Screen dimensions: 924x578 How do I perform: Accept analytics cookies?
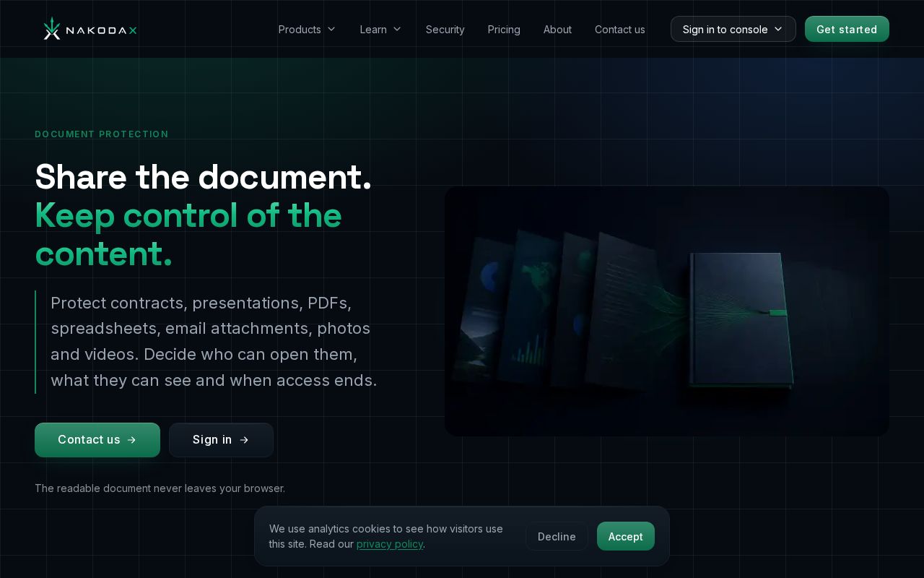[626, 536]
